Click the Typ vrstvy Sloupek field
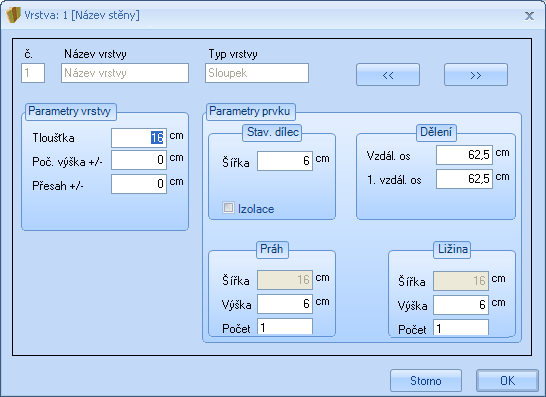 pos(257,73)
